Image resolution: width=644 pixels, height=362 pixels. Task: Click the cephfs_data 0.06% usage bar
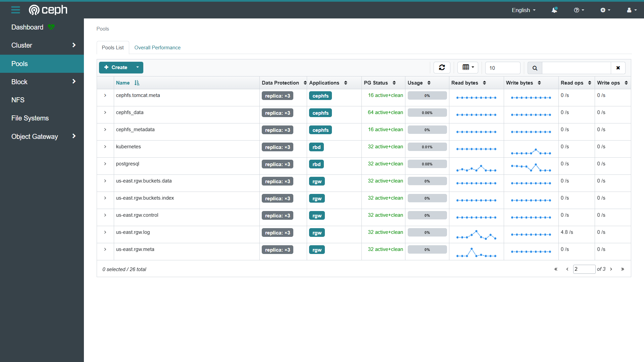point(427,113)
